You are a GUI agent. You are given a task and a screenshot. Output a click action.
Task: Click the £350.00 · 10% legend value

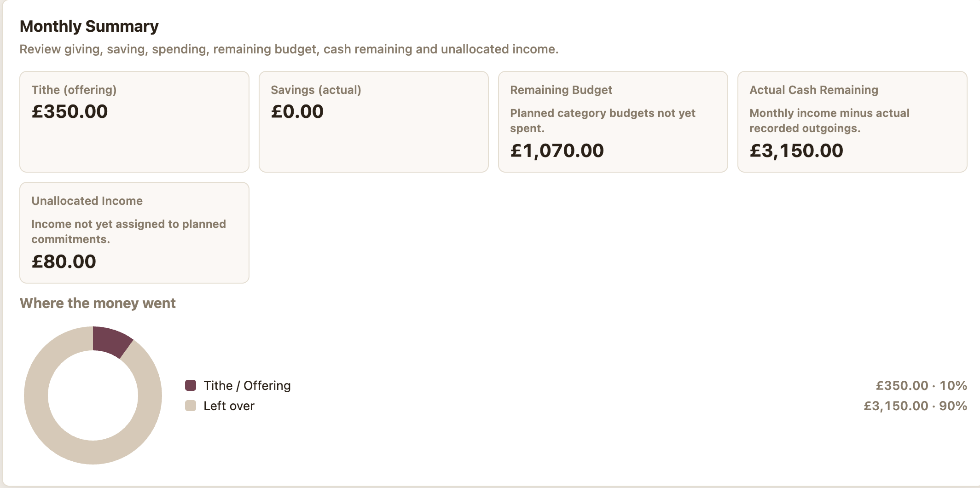coord(921,385)
